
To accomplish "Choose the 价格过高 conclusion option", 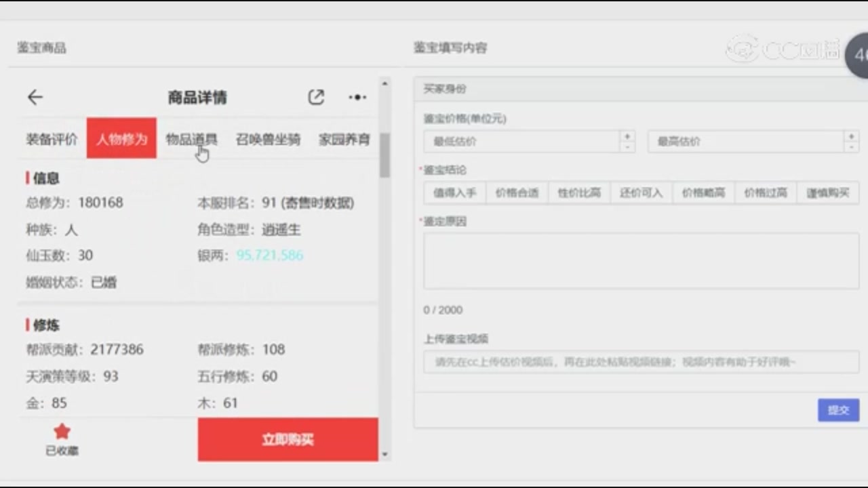I will (x=766, y=192).
